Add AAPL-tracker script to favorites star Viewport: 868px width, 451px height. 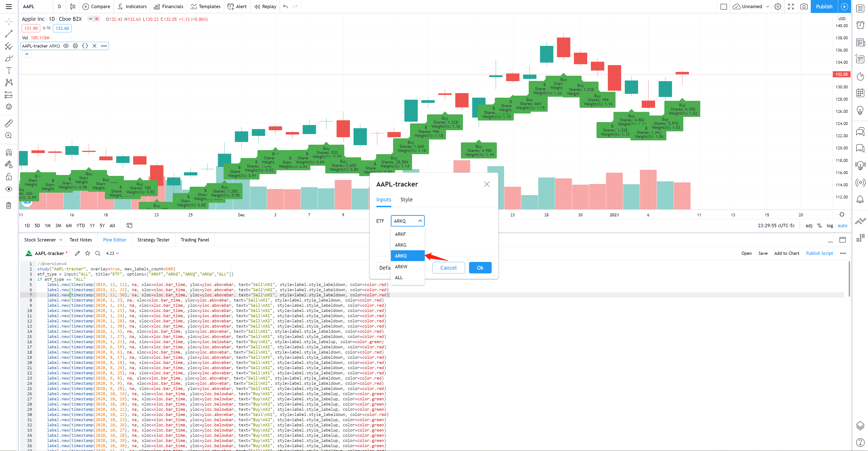tap(88, 253)
